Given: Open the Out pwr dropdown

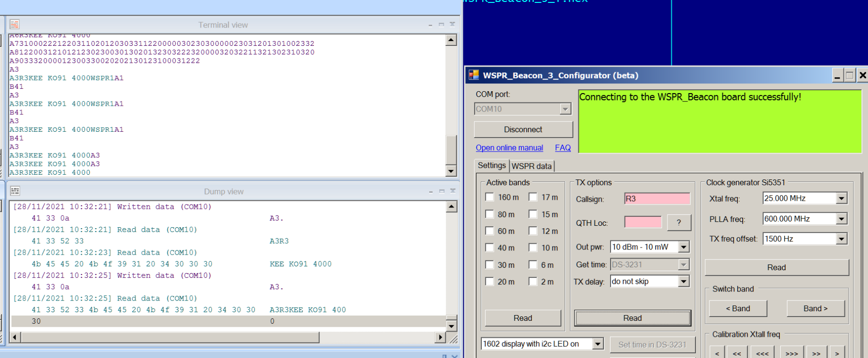Looking at the screenshot, I should (684, 247).
